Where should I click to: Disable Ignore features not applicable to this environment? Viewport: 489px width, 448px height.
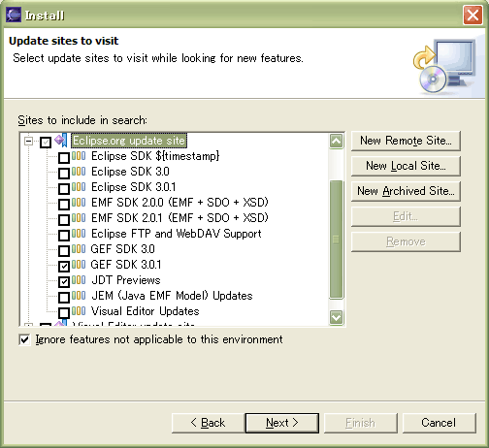tap(24, 339)
